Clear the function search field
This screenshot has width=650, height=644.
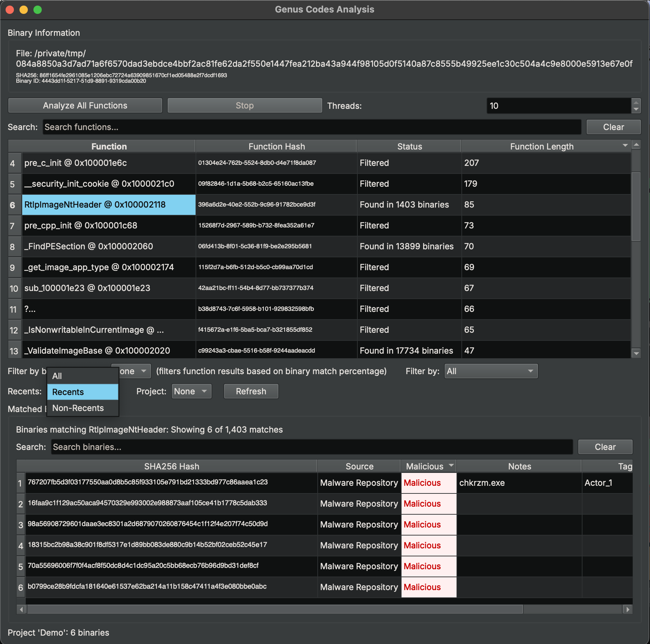613,127
